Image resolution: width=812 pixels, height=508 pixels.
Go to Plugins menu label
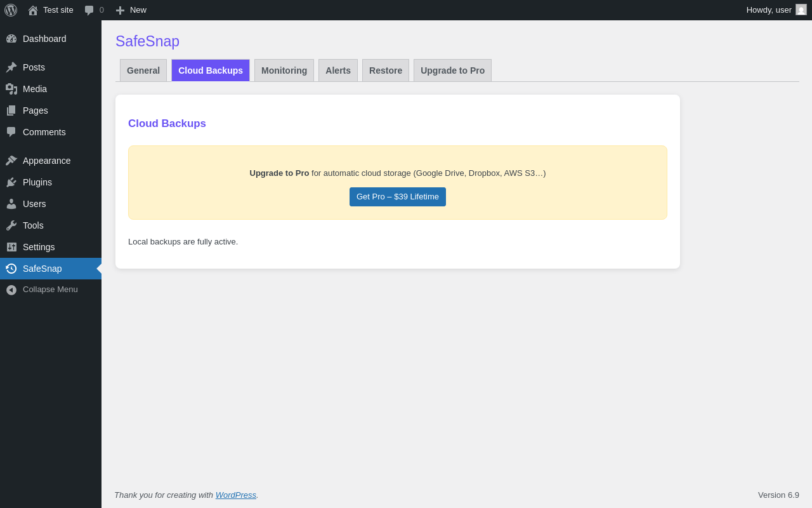(37, 182)
